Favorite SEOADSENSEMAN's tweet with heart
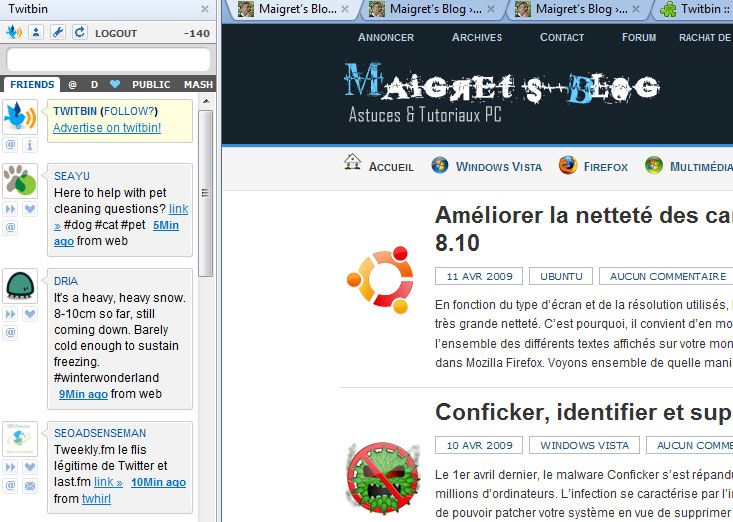The image size is (733, 522). pos(29,467)
